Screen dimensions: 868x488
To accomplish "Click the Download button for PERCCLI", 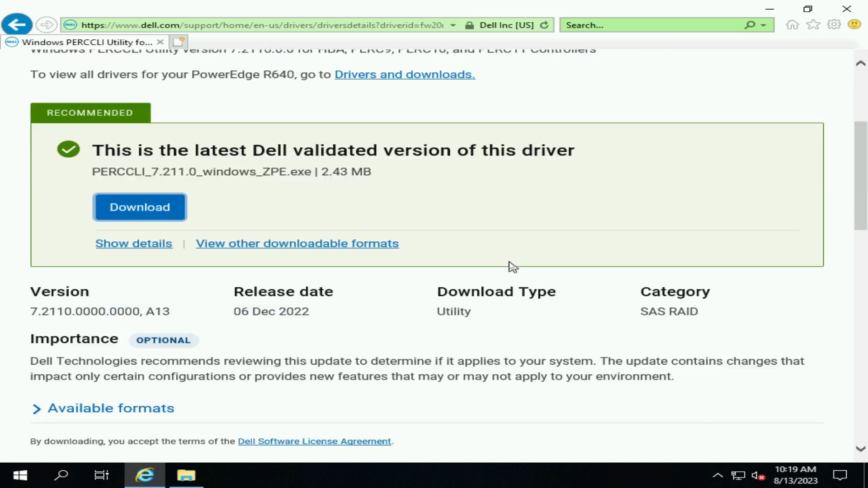I will [x=140, y=207].
